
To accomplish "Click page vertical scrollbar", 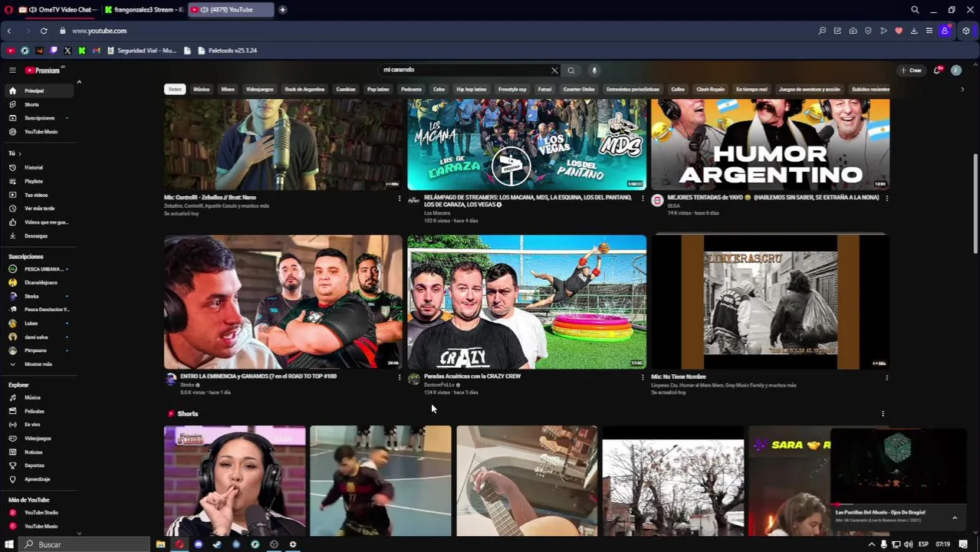I will point(975,203).
